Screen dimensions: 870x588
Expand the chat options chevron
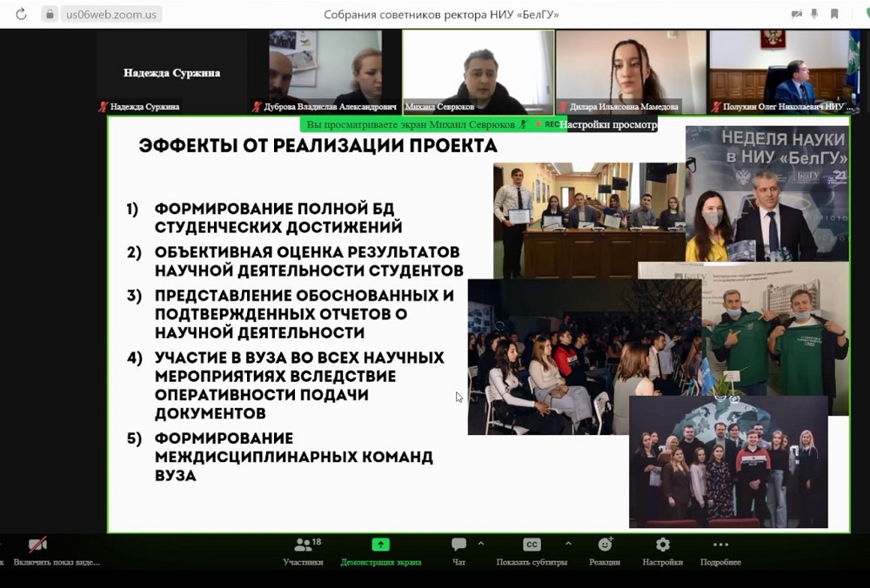[481, 543]
